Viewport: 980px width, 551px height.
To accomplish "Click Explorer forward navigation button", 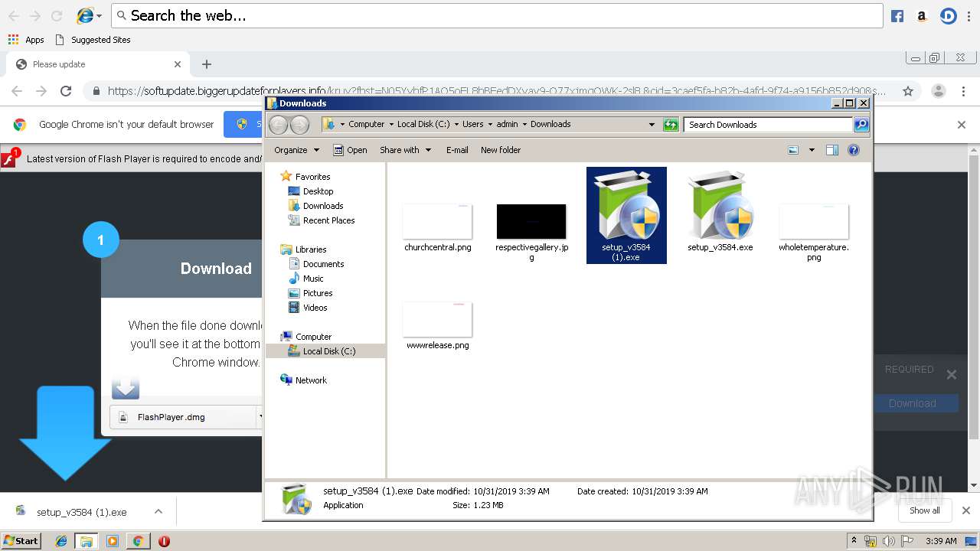I will coord(299,125).
